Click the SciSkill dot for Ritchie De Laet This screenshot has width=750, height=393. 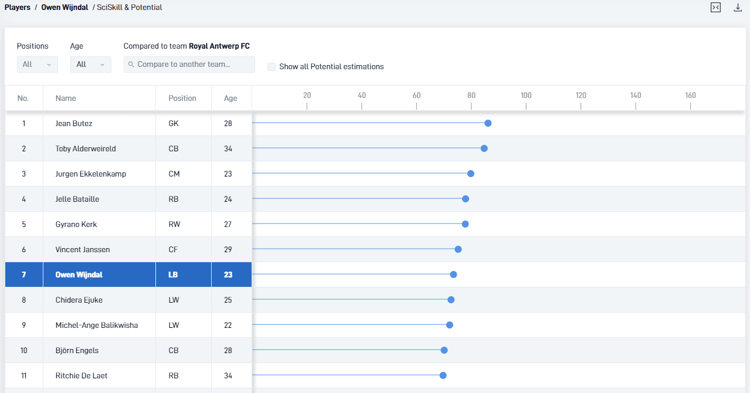[443, 375]
